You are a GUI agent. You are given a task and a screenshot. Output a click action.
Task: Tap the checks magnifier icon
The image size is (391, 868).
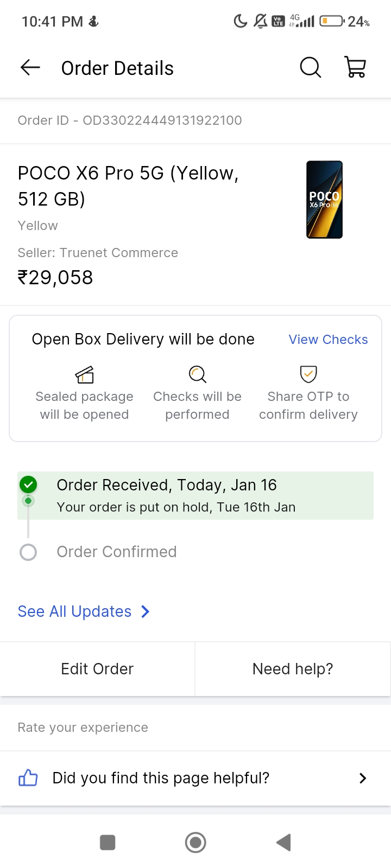coord(197,374)
